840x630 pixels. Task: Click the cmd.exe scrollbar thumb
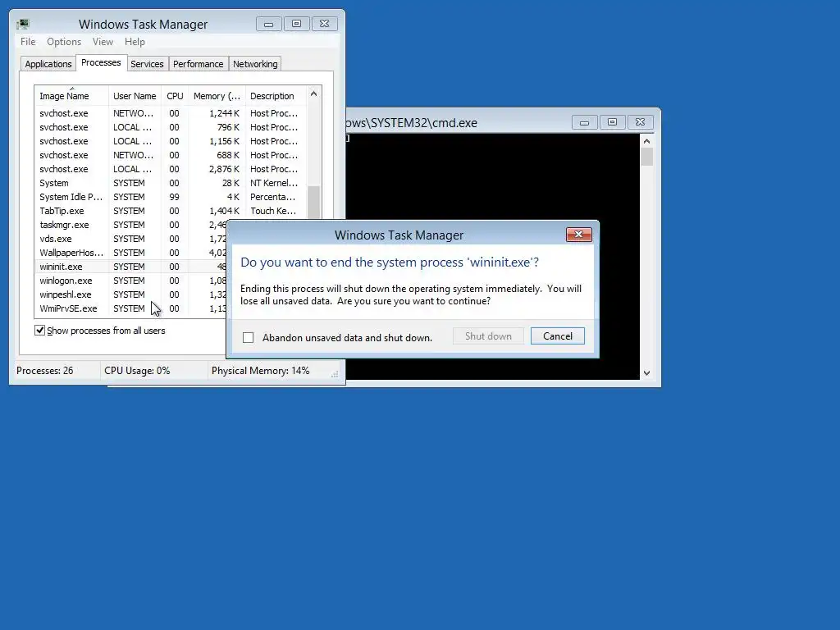[x=646, y=157]
